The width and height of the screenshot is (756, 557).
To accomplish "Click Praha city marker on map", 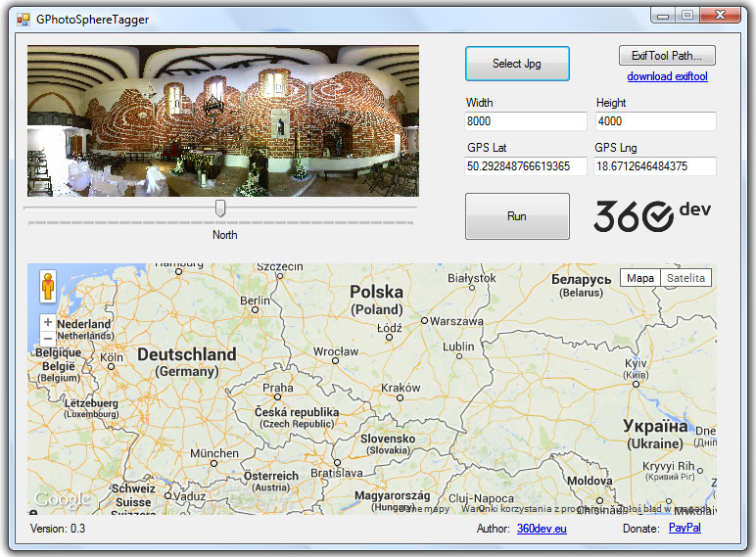I will tap(277, 397).
